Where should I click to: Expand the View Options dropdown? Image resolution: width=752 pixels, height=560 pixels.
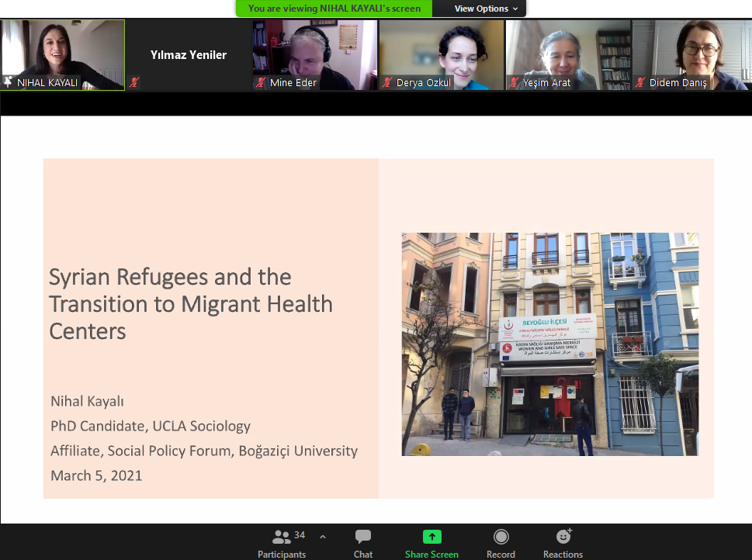coord(486,9)
